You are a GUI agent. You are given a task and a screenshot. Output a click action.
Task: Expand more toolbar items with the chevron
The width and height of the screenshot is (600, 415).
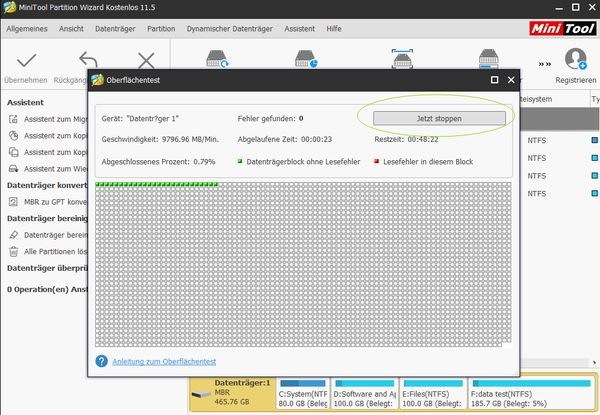click(544, 61)
